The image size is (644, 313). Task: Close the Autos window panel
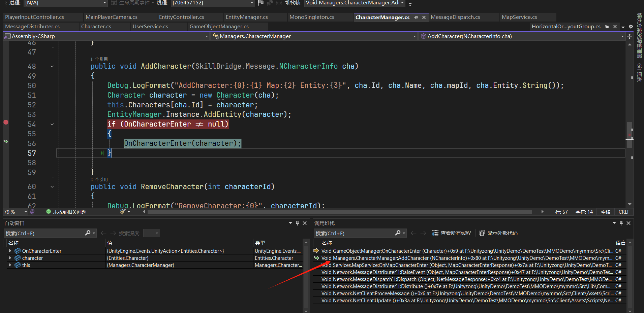(x=305, y=223)
